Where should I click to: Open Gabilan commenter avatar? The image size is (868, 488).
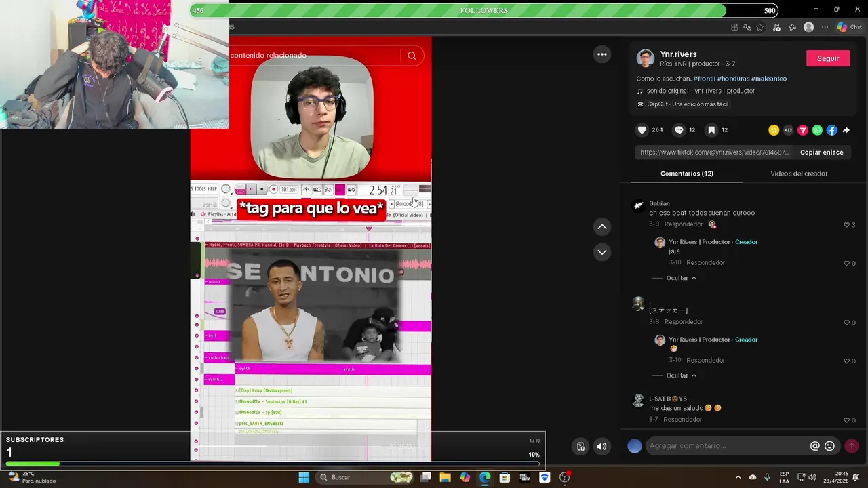pyautogui.click(x=638, y=206)
